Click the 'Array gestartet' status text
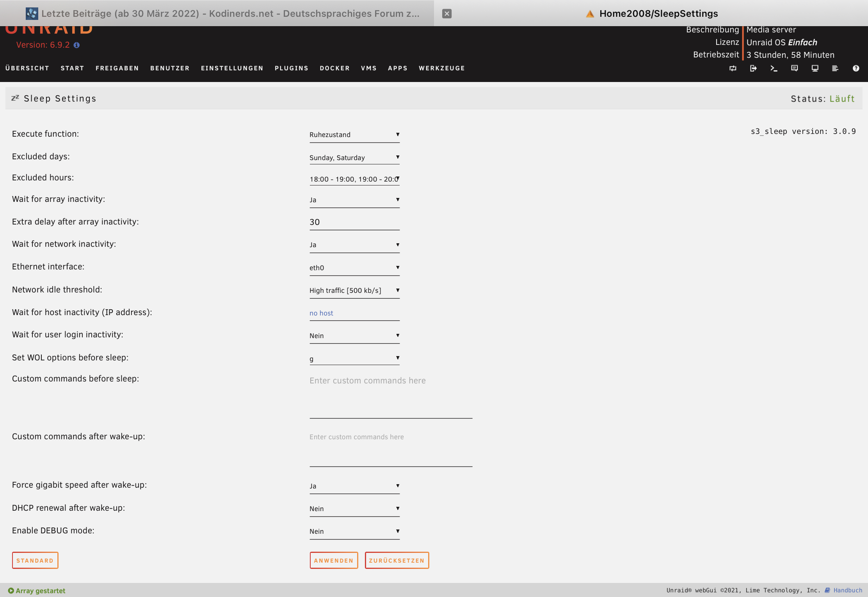This screenshot has width=868, height=597. coord(41,591)
